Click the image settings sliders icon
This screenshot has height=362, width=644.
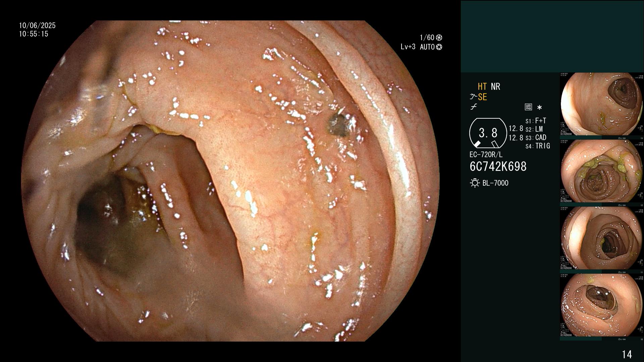[528, 107]
